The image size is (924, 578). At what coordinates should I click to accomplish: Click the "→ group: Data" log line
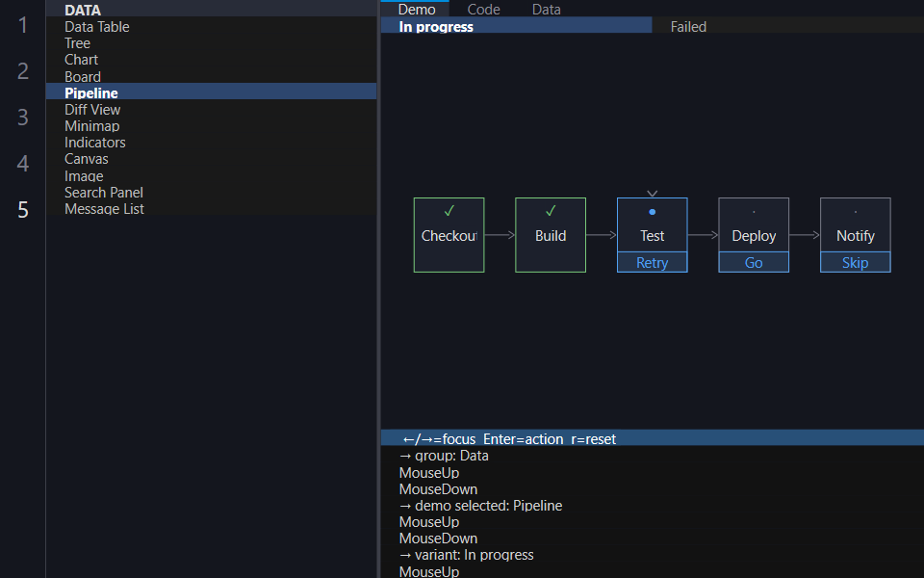click(444, 456)
